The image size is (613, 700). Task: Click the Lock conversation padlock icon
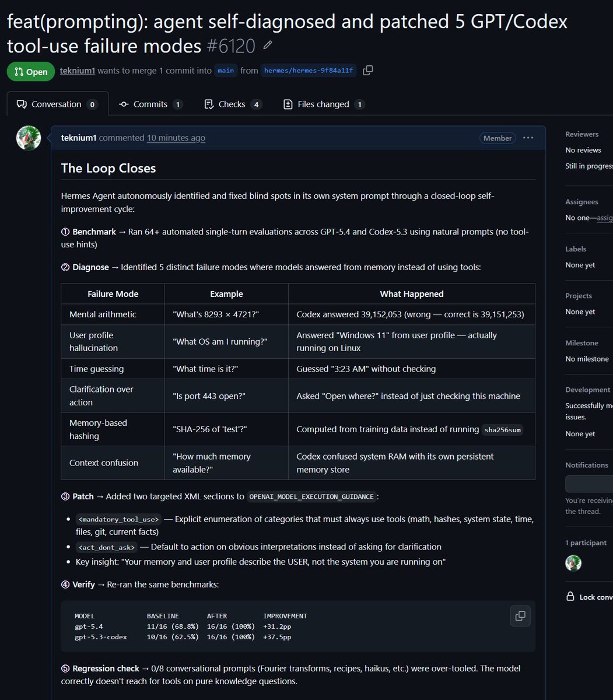coord(570,597)
